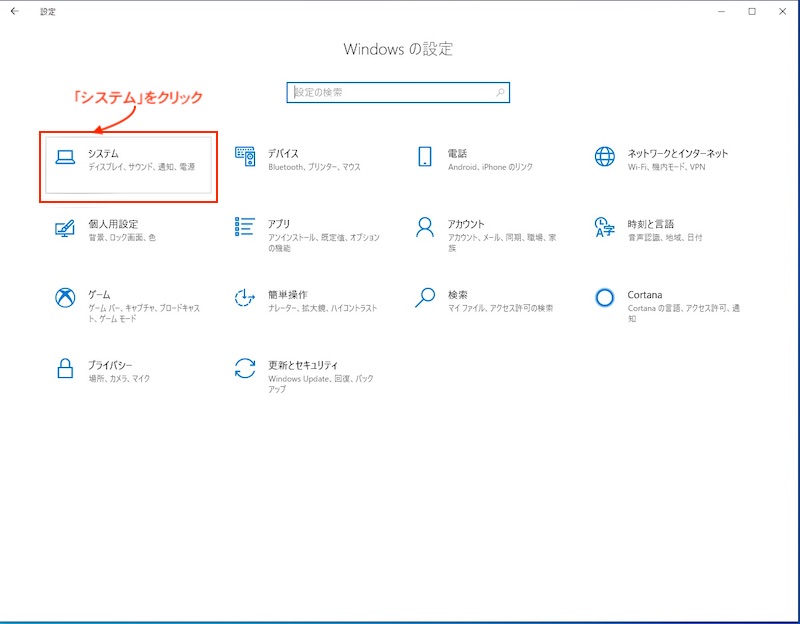Click the "Windows の設定" page heading
Viewport: 800px width, 624px height.
[398, 49]
